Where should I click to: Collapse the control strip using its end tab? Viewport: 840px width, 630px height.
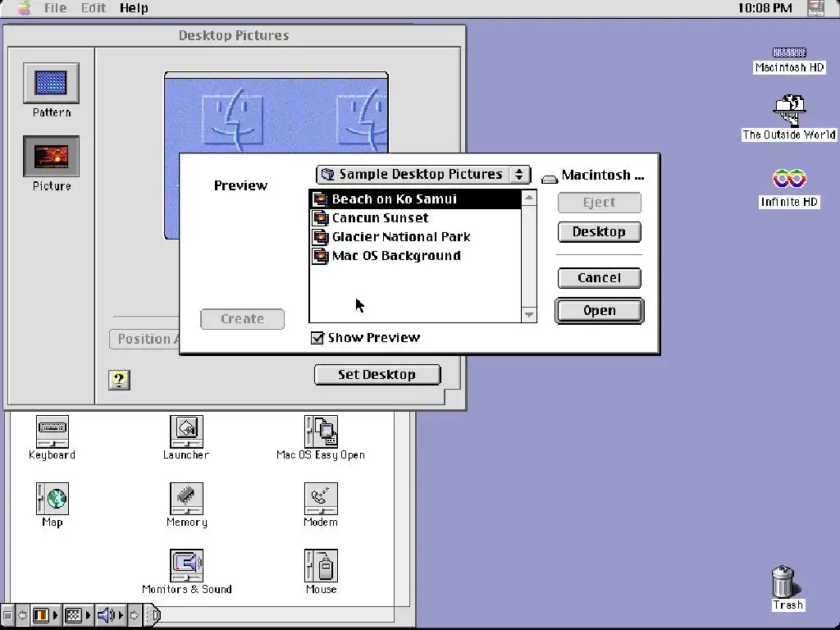coord(153,615)
